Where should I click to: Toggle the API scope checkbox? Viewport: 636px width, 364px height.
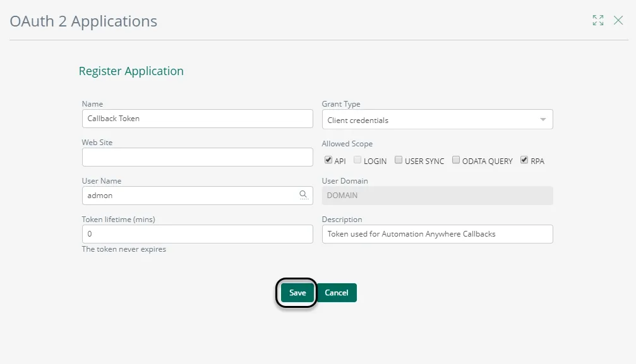pyautogui.click(x=328, y=160)
